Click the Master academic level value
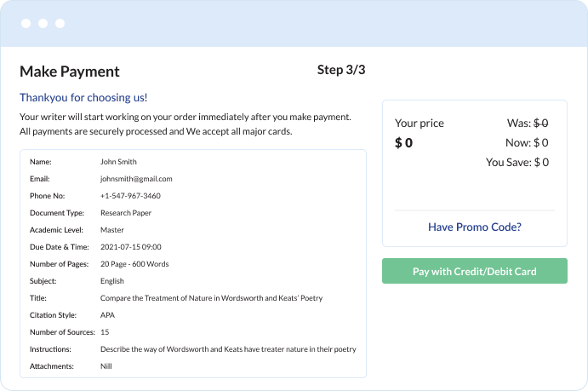588x391 pixels. click(x=111, y=230)
